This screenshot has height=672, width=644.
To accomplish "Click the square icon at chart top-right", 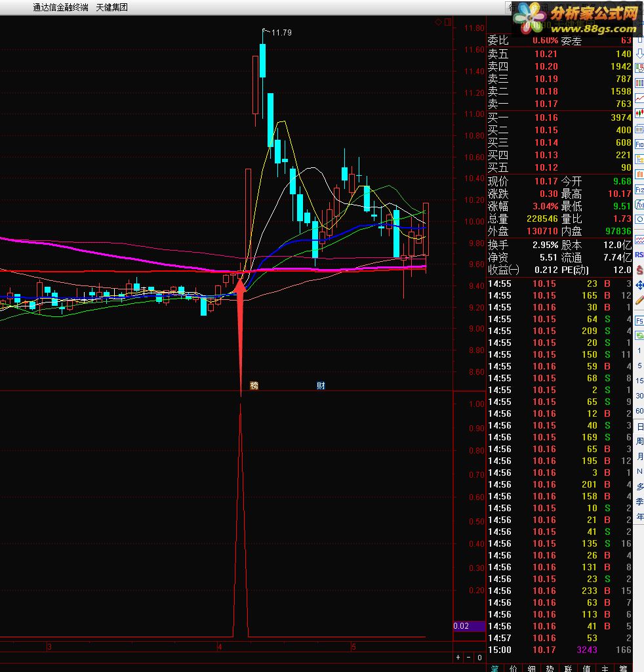I will [448, 22].
